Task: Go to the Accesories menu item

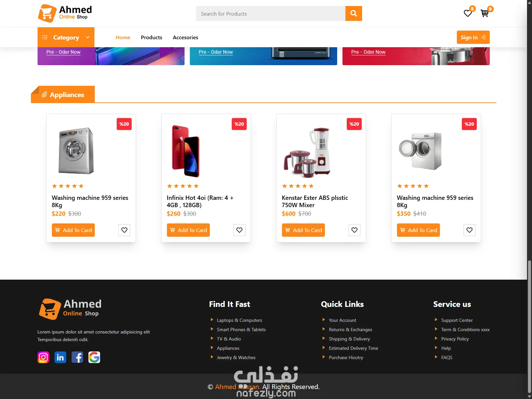Action: point(186,37)
